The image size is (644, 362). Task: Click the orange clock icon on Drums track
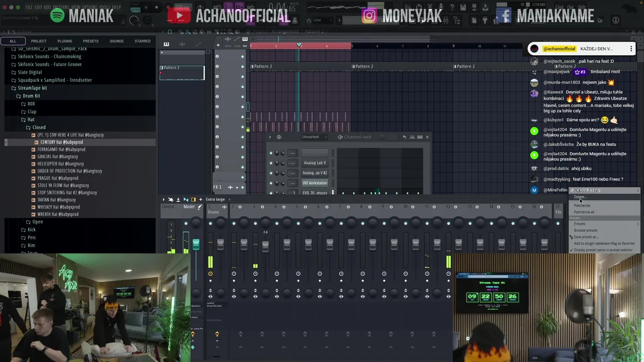pos(210,274)
